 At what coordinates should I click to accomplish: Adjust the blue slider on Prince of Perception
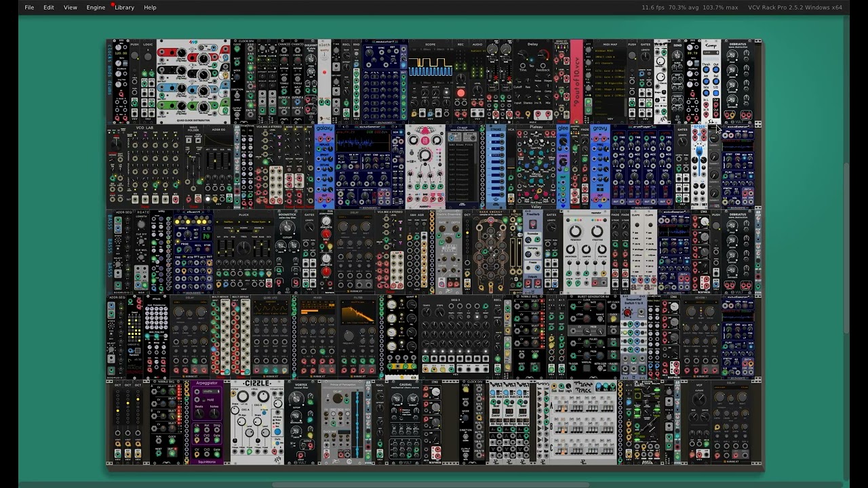(357, 424)
